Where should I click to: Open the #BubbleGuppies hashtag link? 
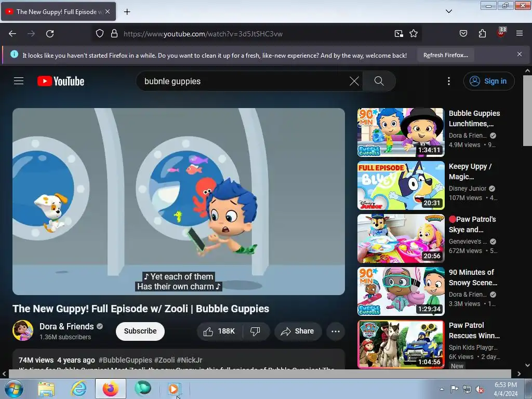tap(125, 360)
